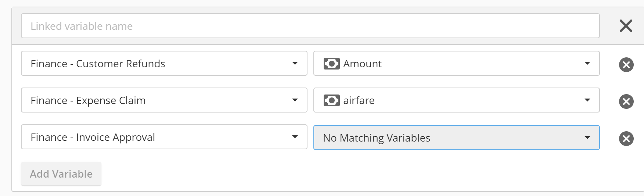The width and height of the screenshot is (644, 196).
Task: Click the money icon beside airfare
Action: coord(331,100)
